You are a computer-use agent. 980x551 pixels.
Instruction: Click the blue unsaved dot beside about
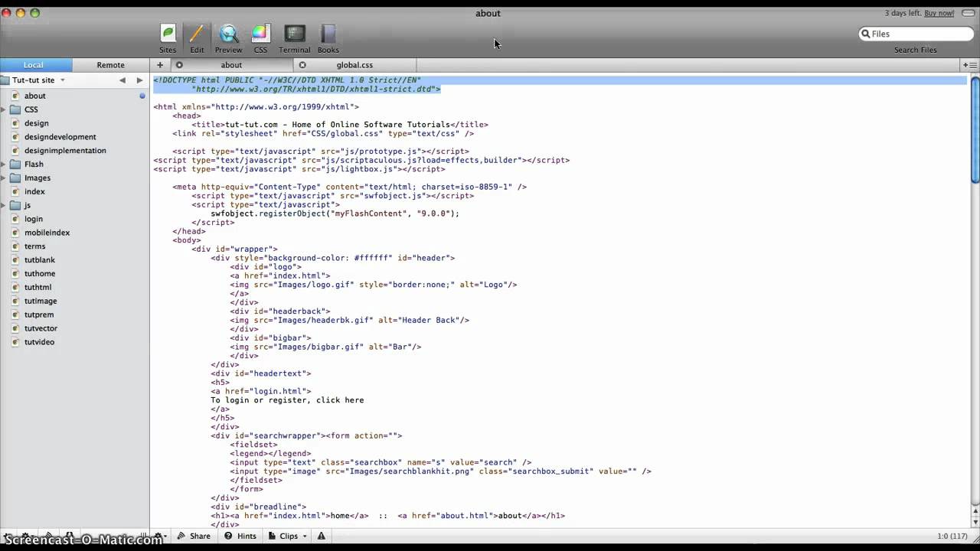tap(142, 96)
